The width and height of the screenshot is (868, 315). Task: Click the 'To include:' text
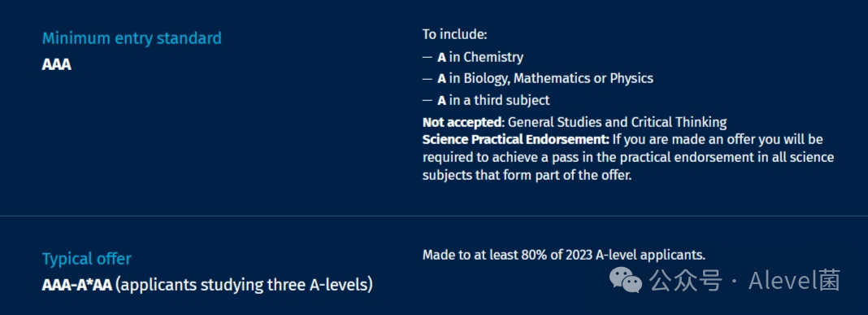click(x=454, y=34)
